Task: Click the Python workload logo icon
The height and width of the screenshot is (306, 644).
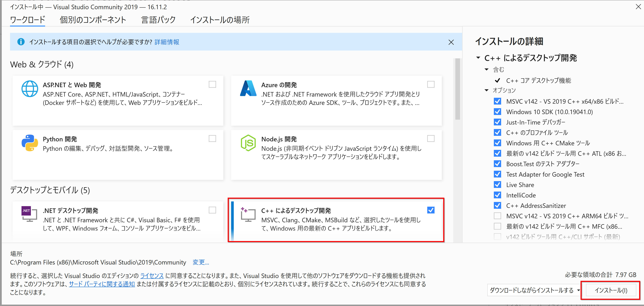Action: click(30, 143)
